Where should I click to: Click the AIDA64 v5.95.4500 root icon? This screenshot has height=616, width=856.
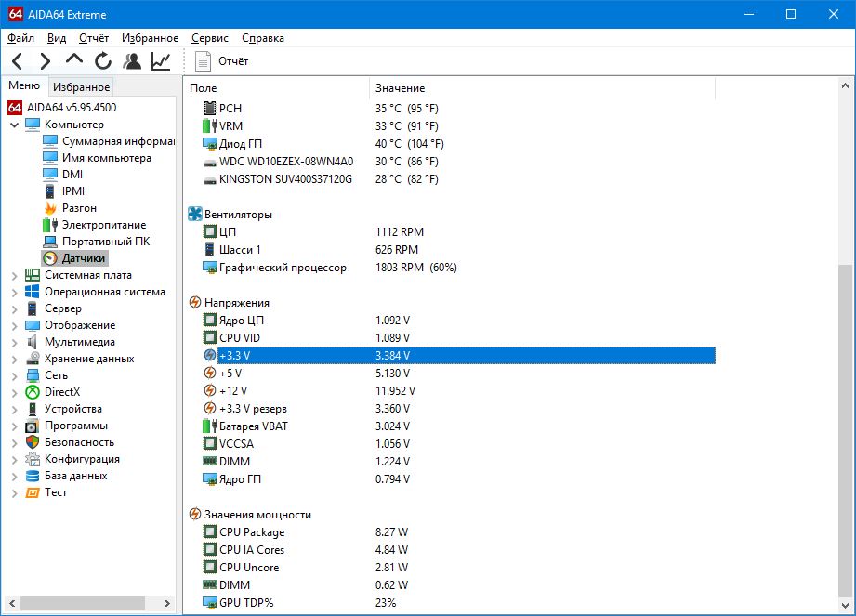pos(15,108)
